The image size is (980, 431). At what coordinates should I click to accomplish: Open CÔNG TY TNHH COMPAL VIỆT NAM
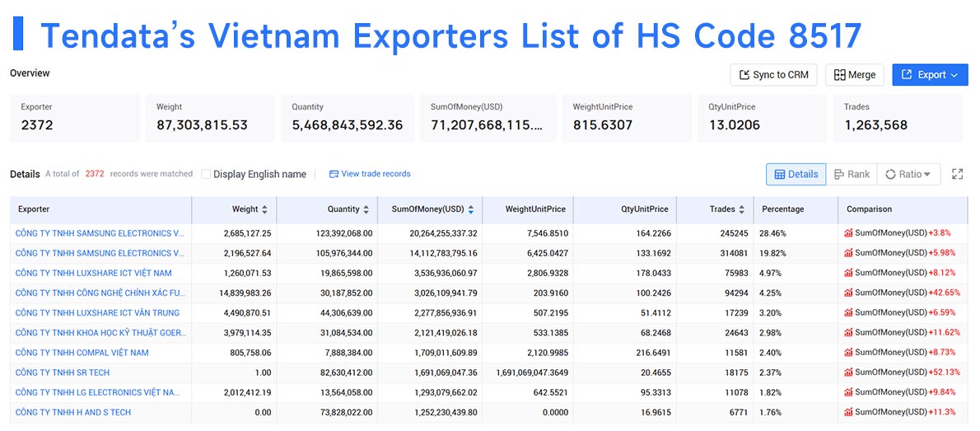click(82, 353)
